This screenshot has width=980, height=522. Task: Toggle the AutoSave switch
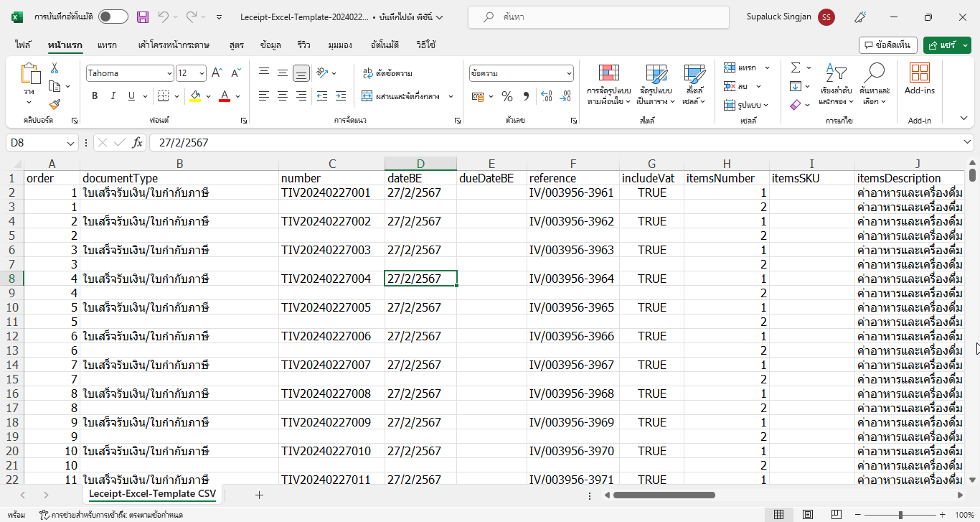point(113,17)
